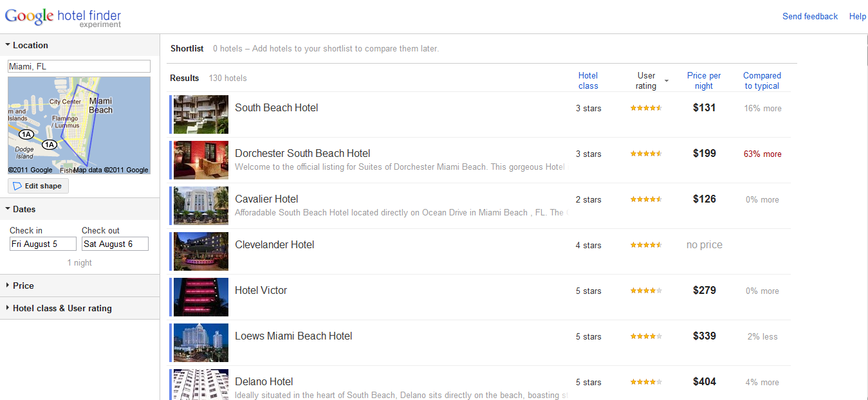Click the South Beach Hotel thumbnail
The image size is (868, 400).
201,114
